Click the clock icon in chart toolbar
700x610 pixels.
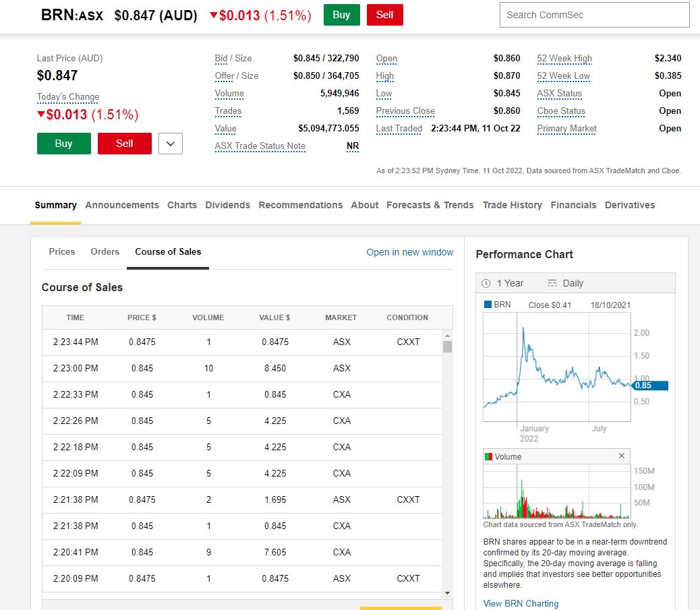pos(486,283)
